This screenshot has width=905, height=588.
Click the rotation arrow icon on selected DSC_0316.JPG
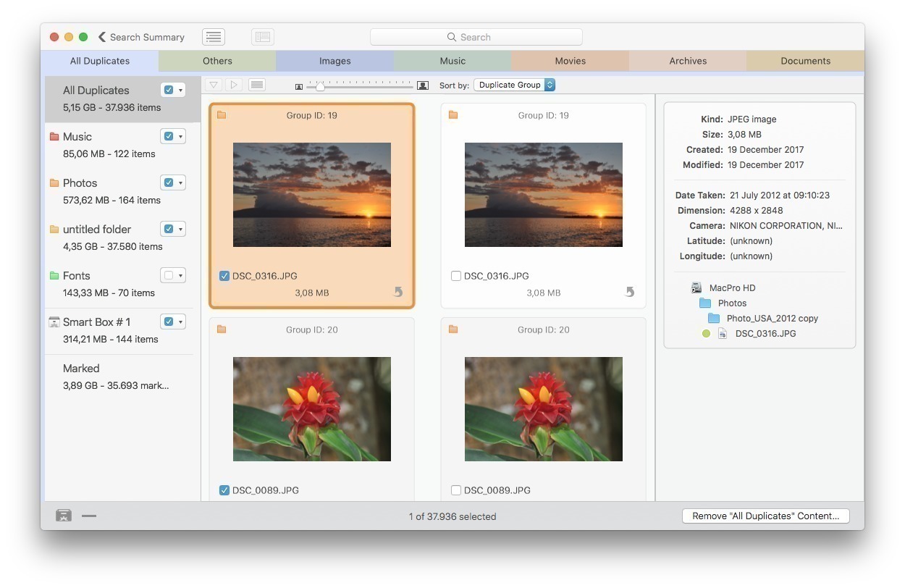[x=397, y=292]
